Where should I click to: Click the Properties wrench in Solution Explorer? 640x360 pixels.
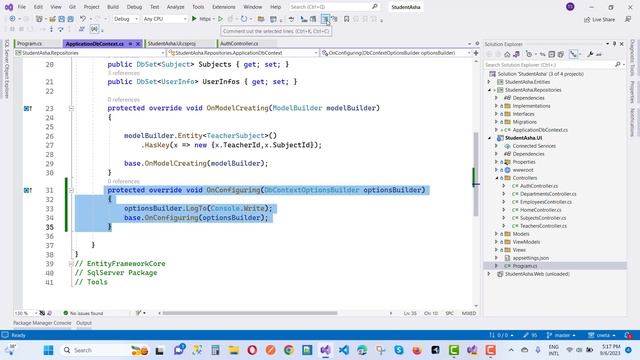pyautogui.click(x=590, y=54)
